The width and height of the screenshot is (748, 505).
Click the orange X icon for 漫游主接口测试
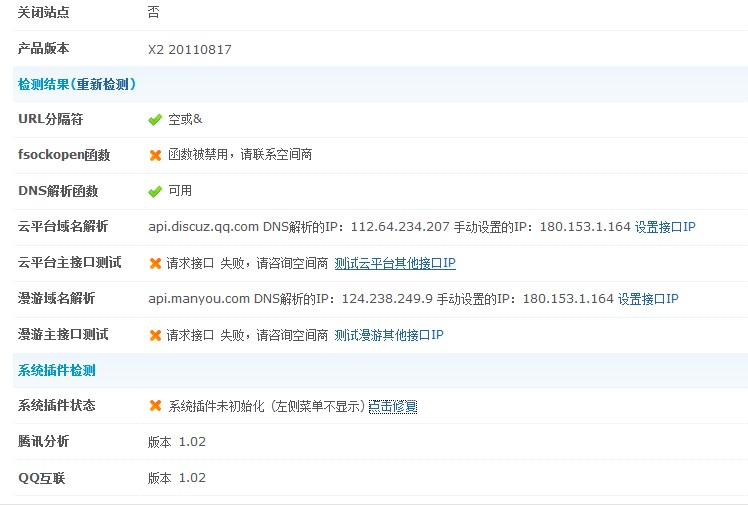pyautogui.click(x=155, y=335)
